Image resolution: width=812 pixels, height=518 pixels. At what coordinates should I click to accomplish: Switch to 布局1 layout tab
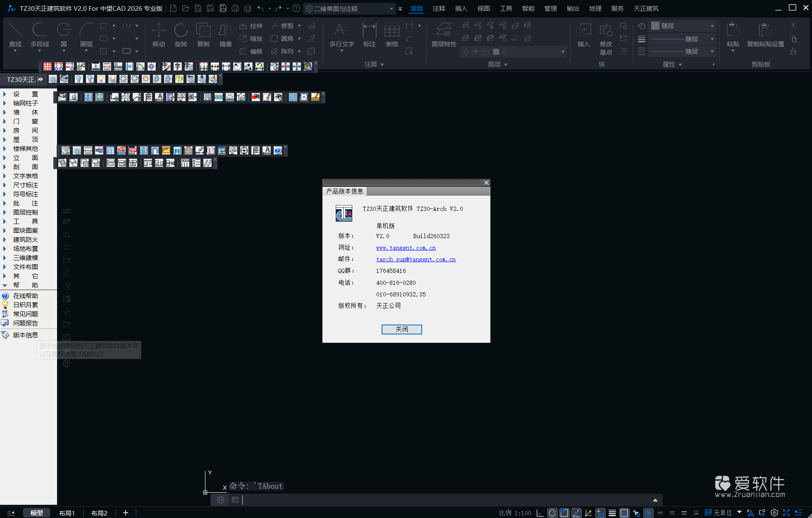pos(67,513)
